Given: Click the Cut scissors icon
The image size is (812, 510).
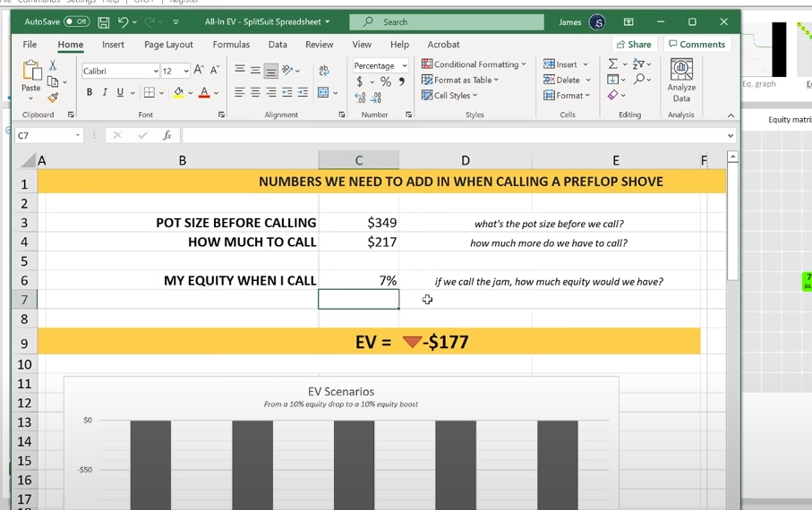Looking at the screenshot, I should [53, 65].
